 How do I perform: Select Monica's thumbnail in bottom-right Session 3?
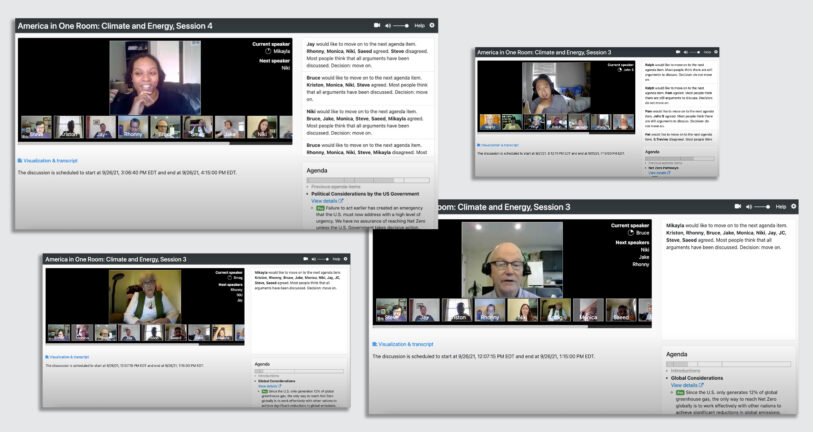pos(586,311)
